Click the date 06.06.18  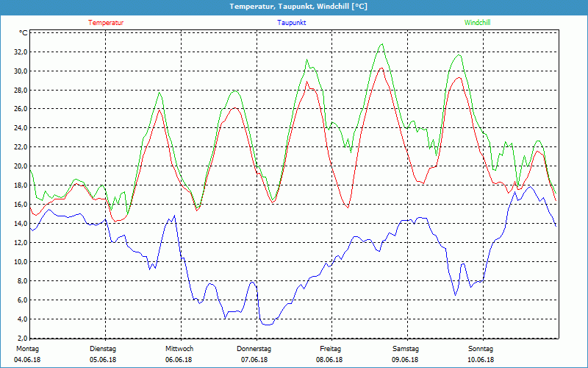click(x=179, y=360)
